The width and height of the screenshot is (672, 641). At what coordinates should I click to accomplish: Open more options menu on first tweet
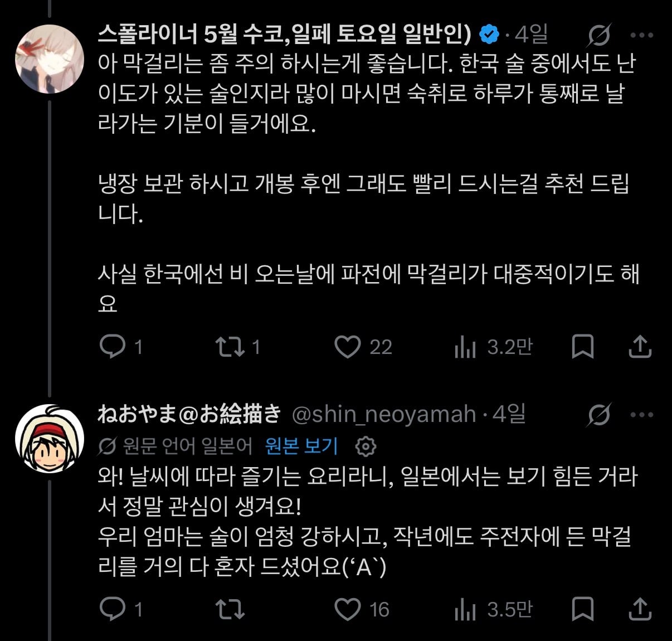(x=641, y=35)
